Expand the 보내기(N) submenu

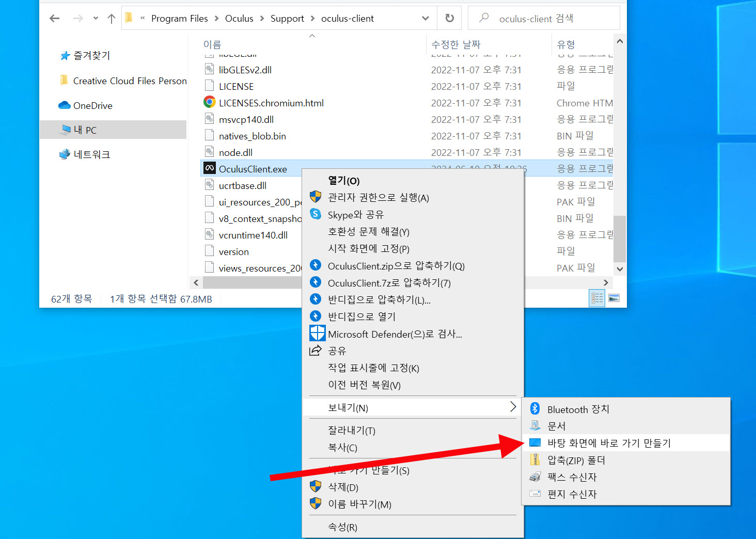click(413, 408)
